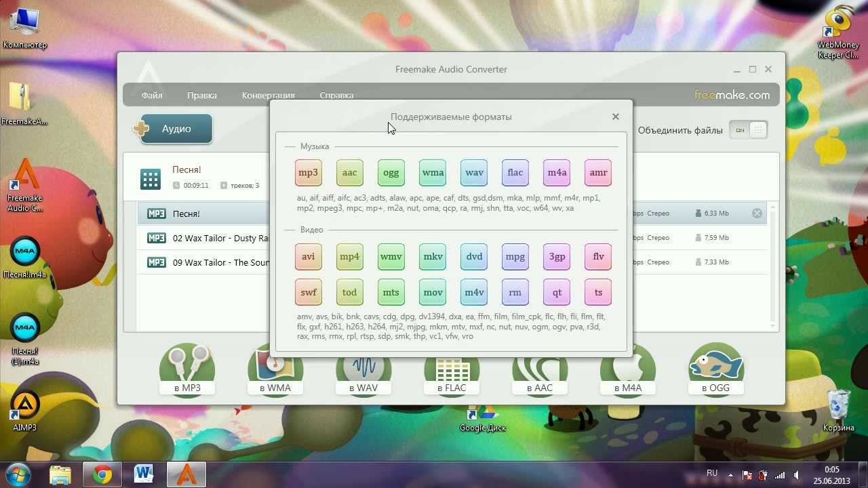The height and width of the screenshot is (488, 868).
Task: Open the Справка menu
Action: click(336, 96)
